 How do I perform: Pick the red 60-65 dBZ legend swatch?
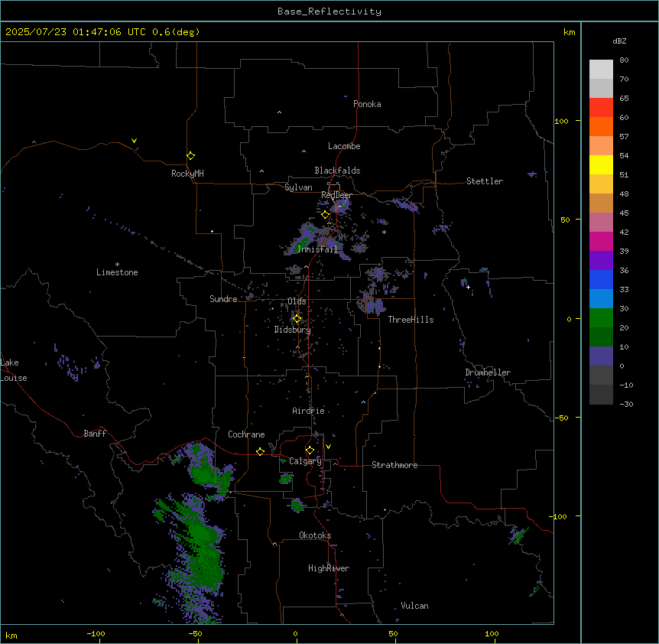(601, 108)
